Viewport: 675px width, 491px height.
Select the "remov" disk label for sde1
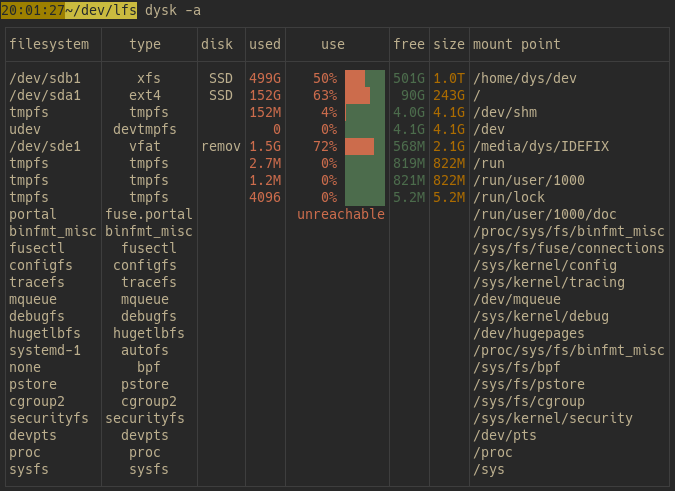[x=221, y=146]
